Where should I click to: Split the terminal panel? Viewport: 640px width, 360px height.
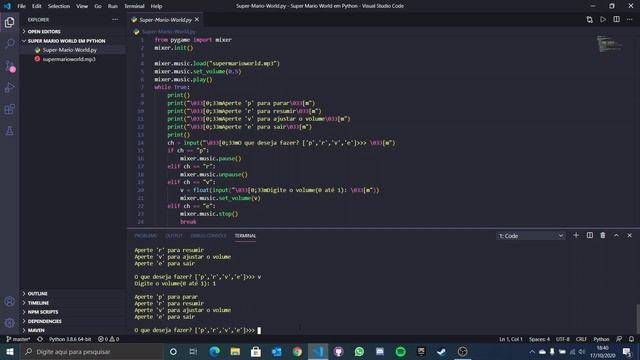pyautogui.click(x=590, y=236)
